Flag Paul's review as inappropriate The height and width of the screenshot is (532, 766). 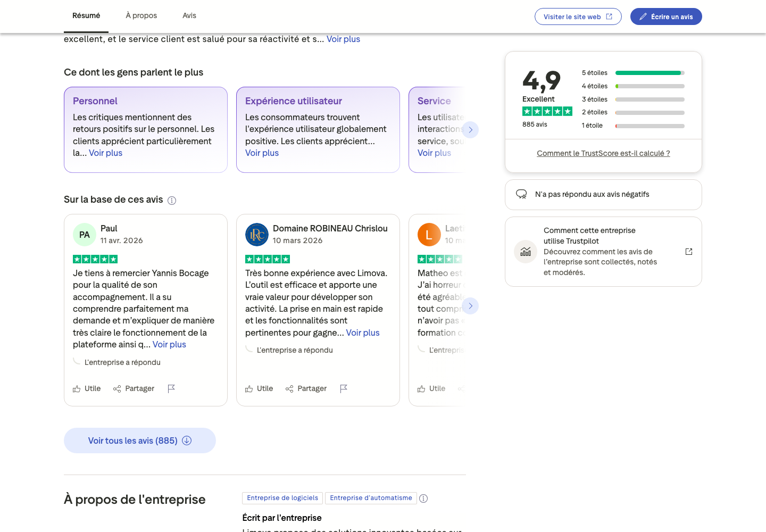pyautogui.click(x=171, y=389)
